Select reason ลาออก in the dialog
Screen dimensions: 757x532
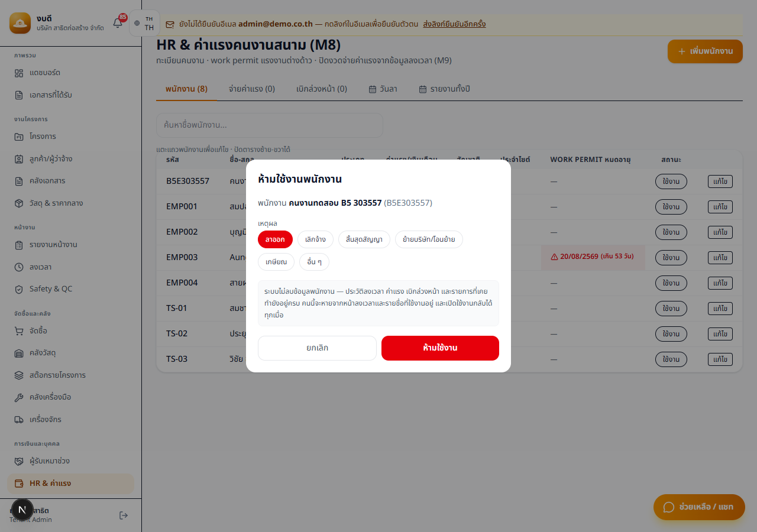[x=275, y=239]
